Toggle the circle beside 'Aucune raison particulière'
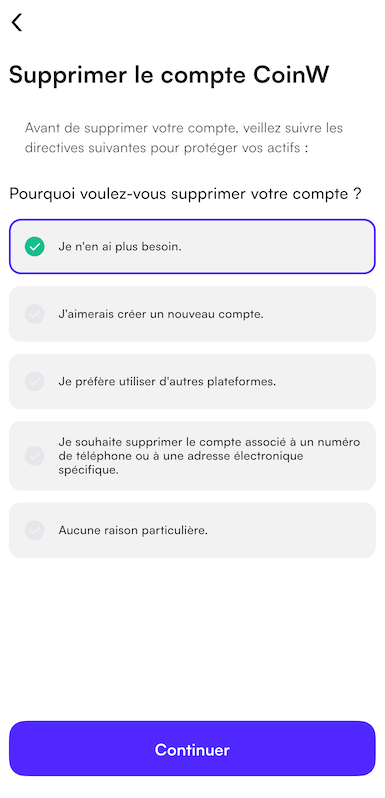Viewport: 385px width, 798px height. point(35,530)
